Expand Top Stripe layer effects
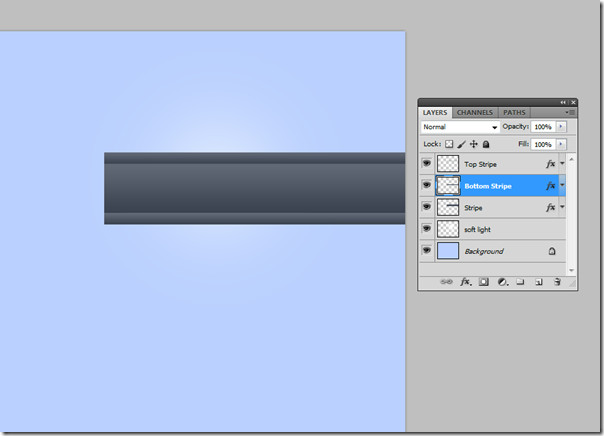 tap(562, 164)
